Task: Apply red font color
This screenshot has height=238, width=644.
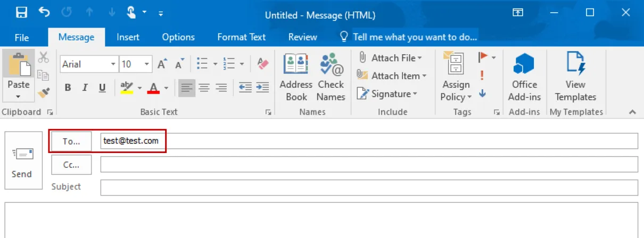Action: point(154,88)
